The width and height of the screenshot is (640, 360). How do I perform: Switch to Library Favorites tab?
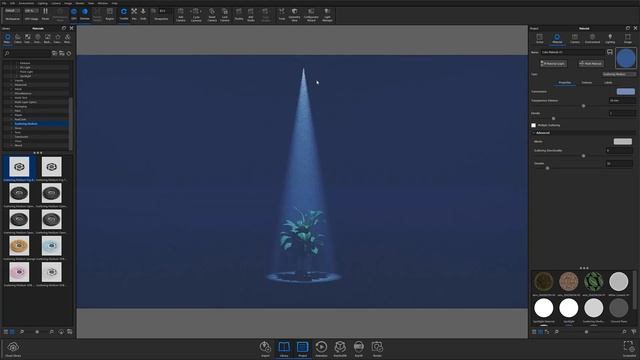tap(58, 39)
